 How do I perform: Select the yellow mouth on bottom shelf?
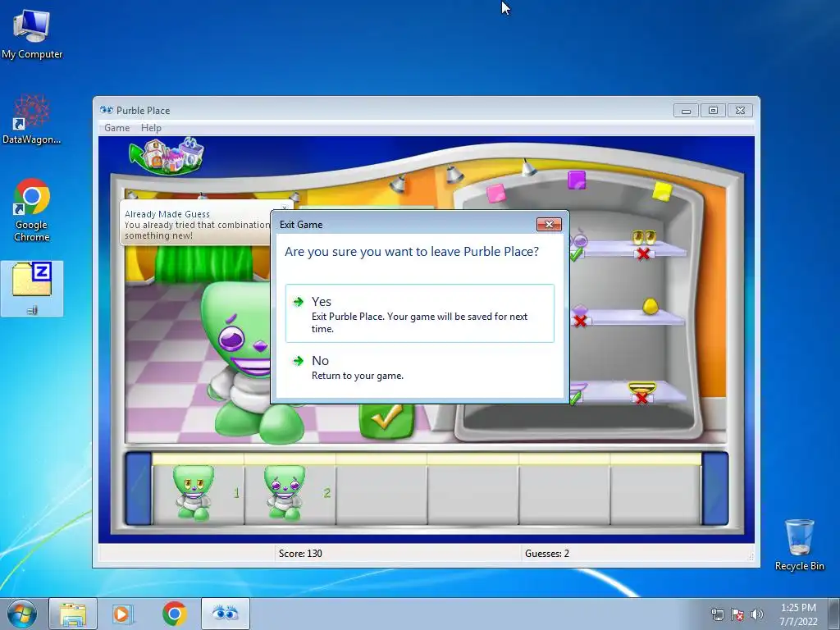coord(641,388)
